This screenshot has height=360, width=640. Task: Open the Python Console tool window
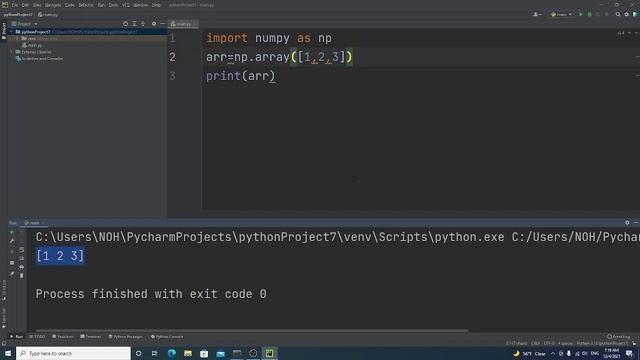coord(167,337)
